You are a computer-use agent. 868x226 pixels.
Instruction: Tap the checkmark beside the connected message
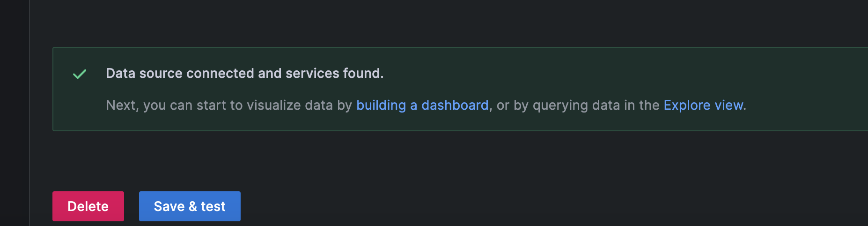coord(80,74)
